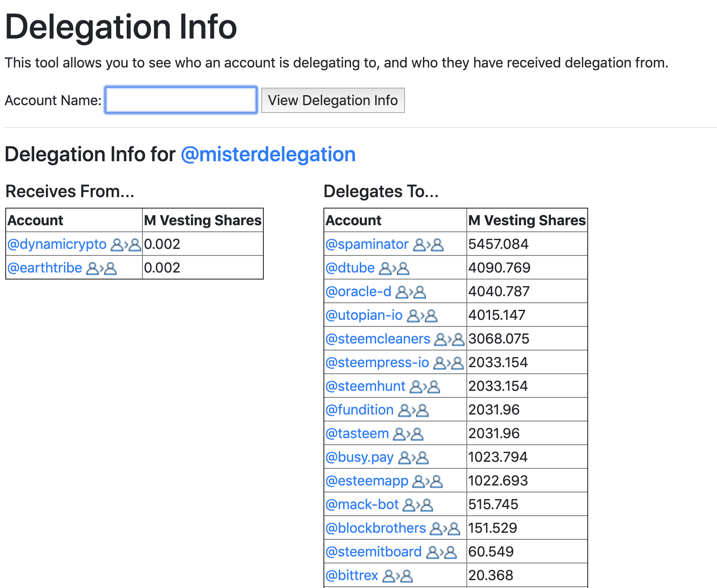Click the delegation icon beside @dtube
The height and width of the screenshot is (588, 717).
(394, 268)
